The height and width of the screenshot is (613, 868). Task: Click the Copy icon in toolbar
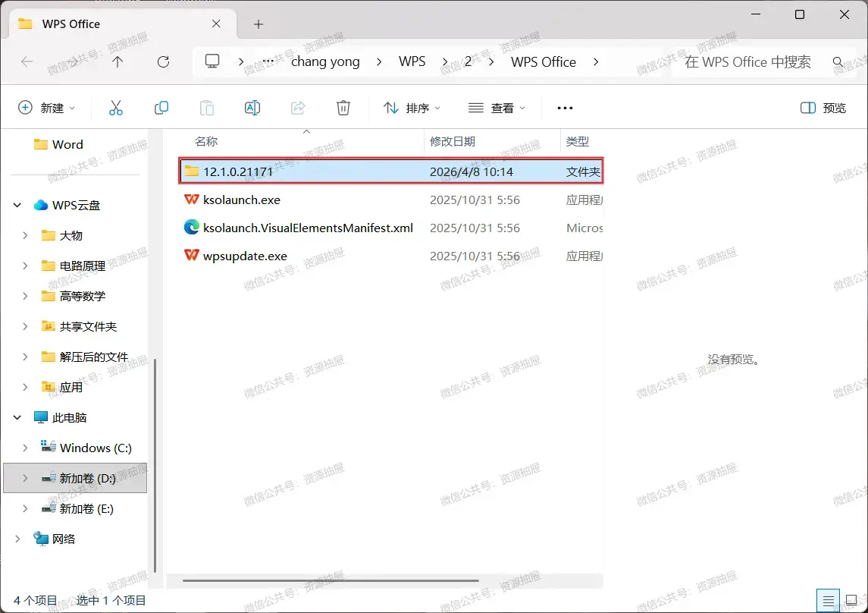[161, 108]
